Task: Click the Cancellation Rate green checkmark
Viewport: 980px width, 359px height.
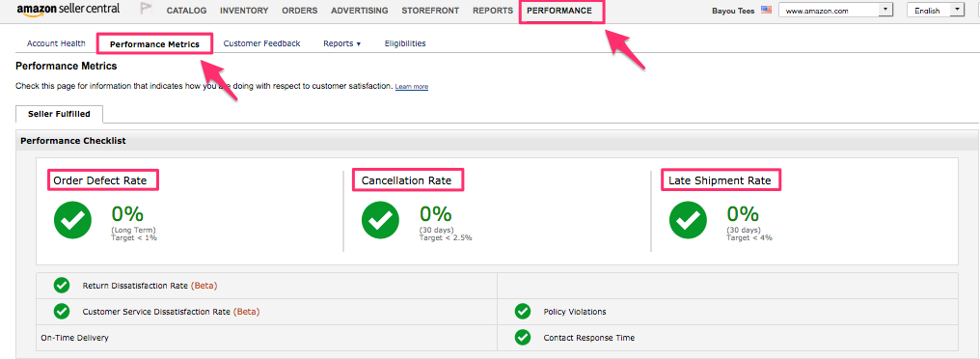Action: click(381, 220)
